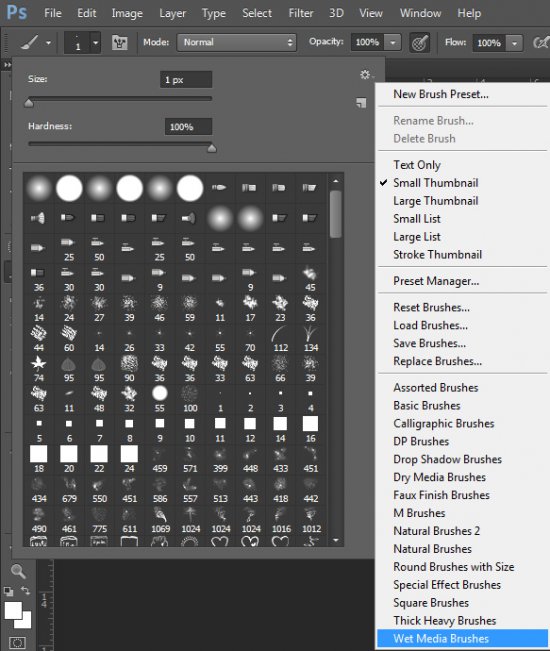The width and height of the screenshot is (550, 651).
Task: Click the Ps application logo
Action: pyautogui.click(x=17, y=12)
